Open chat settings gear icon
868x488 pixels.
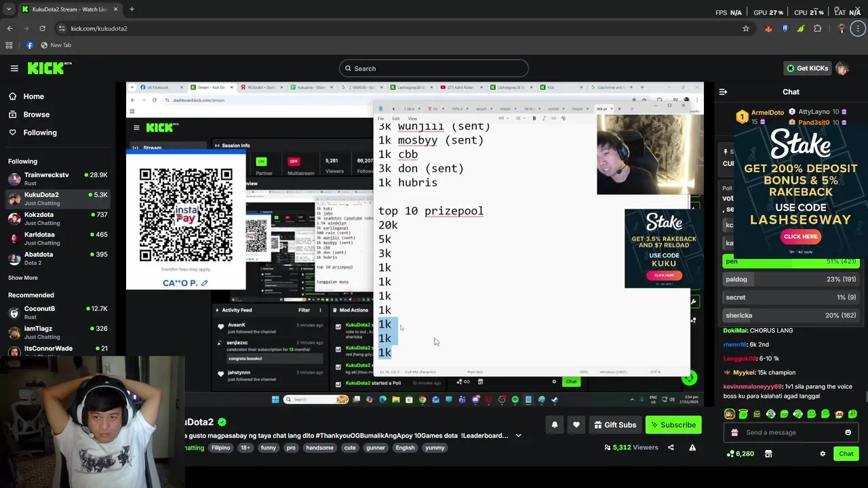tap(823, 454)
